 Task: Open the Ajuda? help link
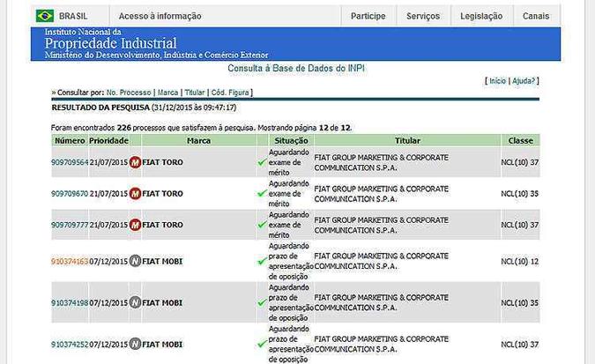point(524,81)
